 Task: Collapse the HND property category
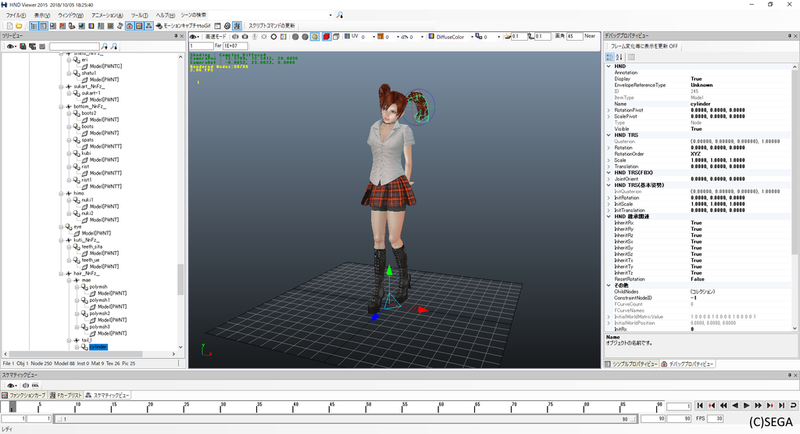tap(609, 66)
